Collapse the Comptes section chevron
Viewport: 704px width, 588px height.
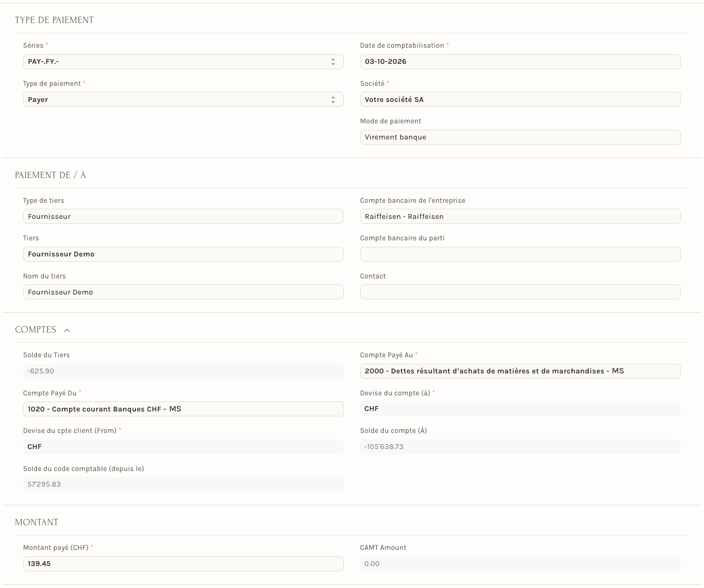(x=67, y=330)
